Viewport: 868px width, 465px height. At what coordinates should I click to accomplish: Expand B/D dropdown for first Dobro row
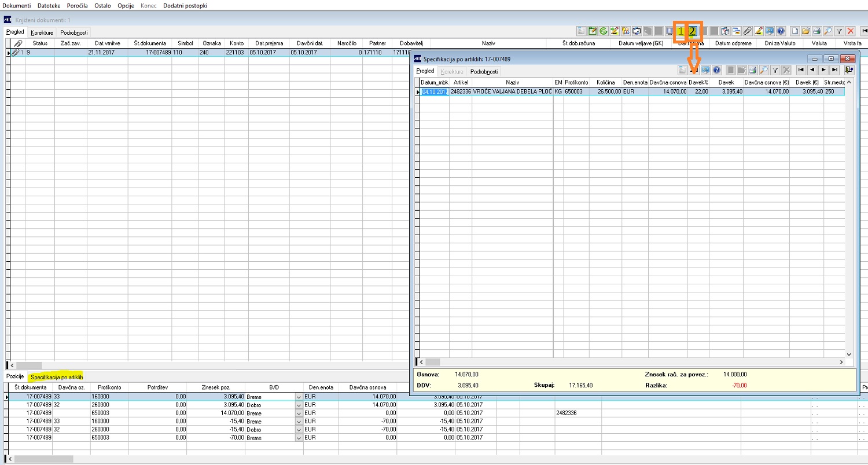(299, 405)
